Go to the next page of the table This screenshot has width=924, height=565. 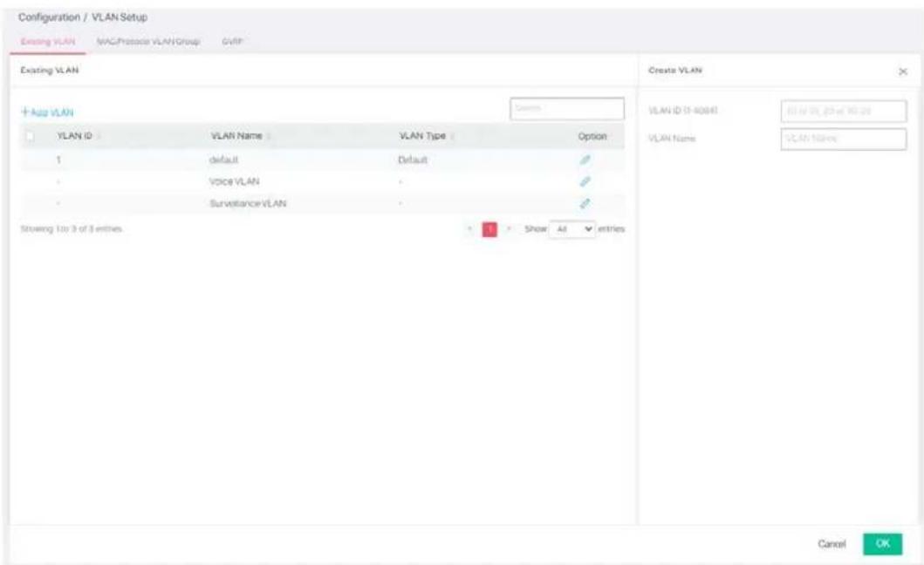pos(510,228)
